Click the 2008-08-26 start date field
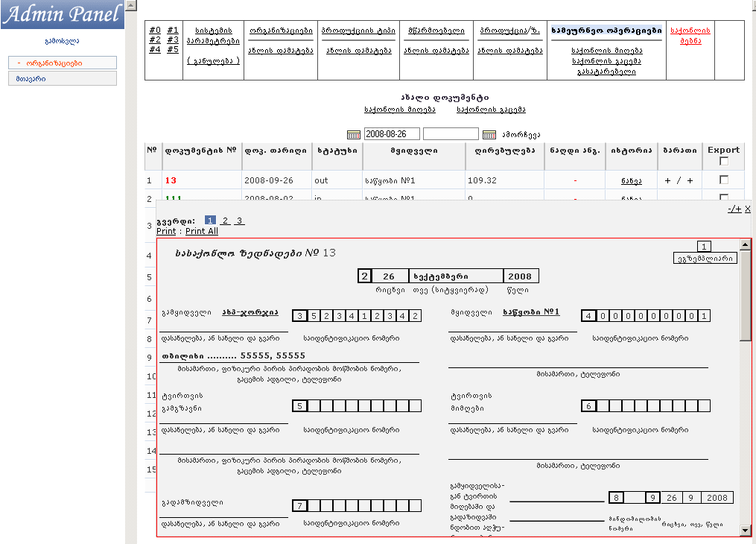The height and width of the screenshot is (544, 756). click(392, 134)
